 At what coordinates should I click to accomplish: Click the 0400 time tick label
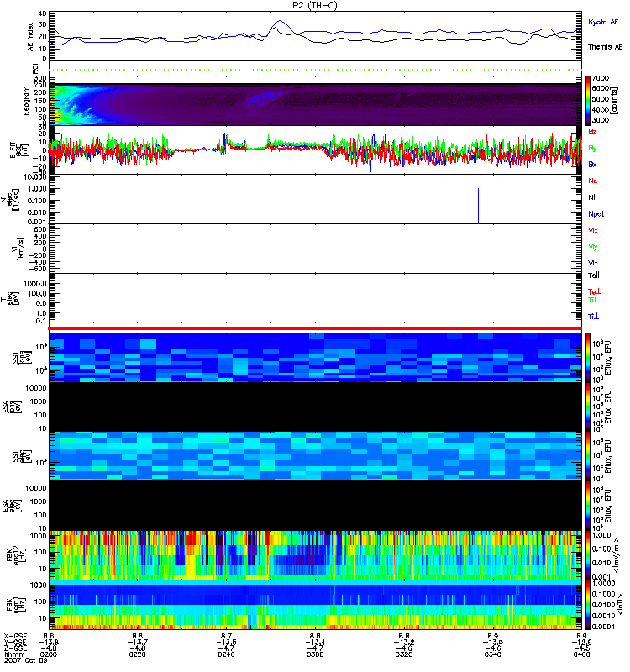(582, 654)
